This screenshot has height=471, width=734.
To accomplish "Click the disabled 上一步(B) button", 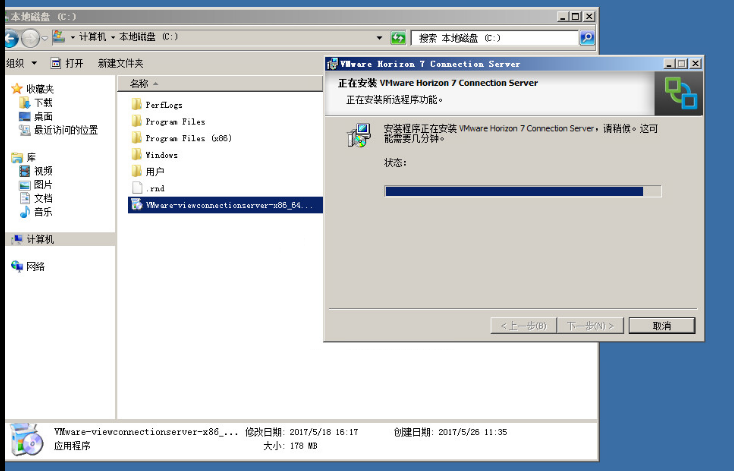I will click(x=523, y=325).
